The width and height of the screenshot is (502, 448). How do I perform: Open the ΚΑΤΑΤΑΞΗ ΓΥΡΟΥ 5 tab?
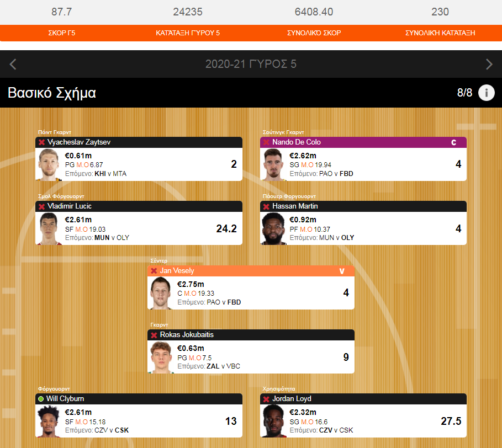tap(188, 33)
